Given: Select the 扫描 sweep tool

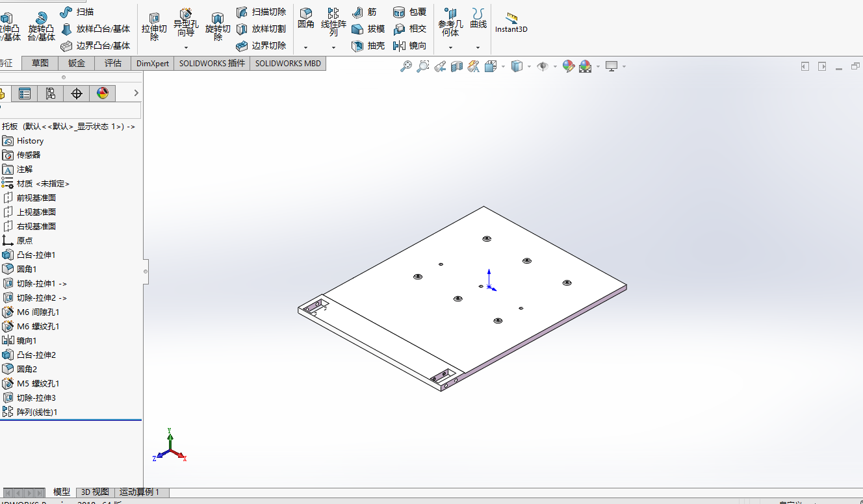Looking at the screenshot, I should 77,12.
